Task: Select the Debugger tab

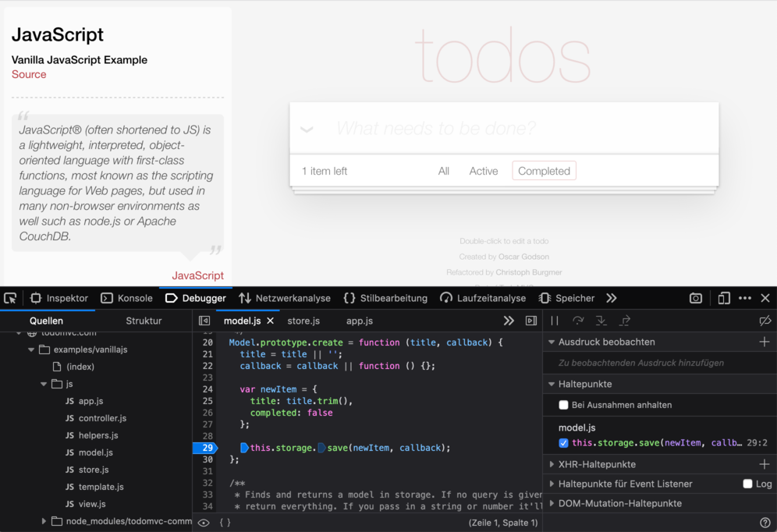Action: pyautogui.click(x=196, y=298)
